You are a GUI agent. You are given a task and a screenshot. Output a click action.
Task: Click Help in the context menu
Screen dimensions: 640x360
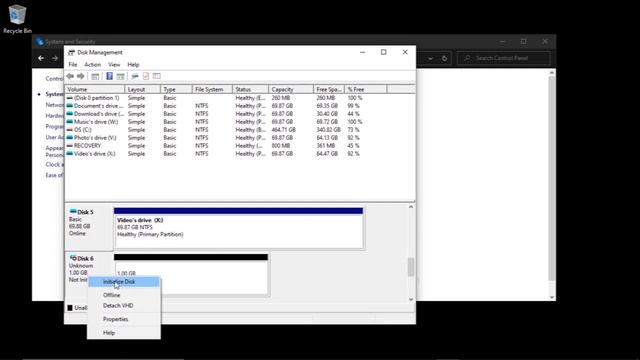[124, 333]
